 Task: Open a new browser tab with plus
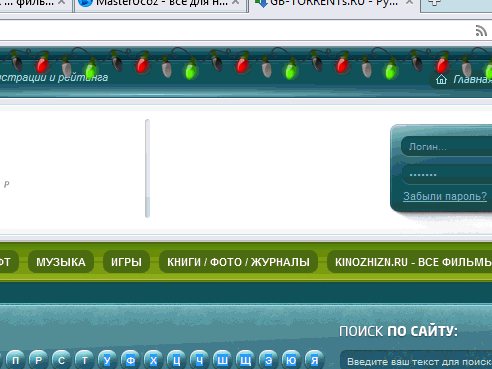(x=434, y=3)
